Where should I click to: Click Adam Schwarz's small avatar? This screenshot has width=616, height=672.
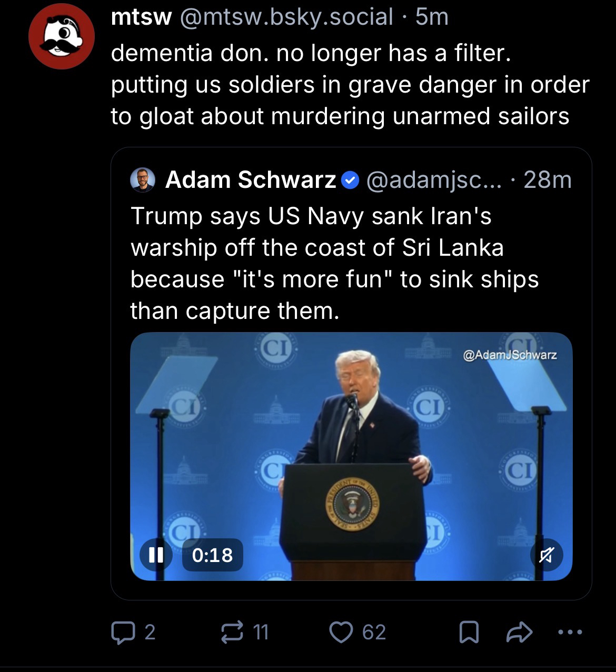[142, 180]
